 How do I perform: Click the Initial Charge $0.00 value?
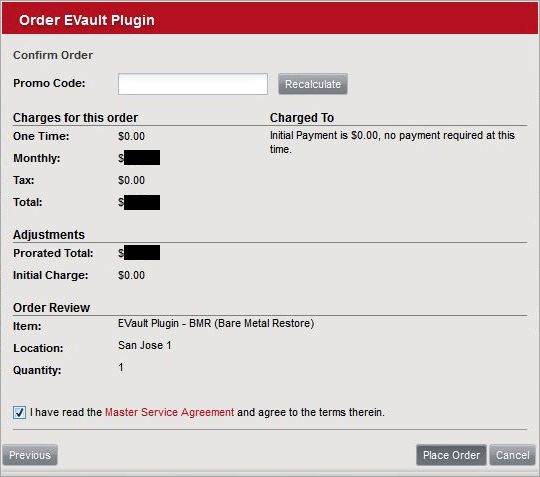click(x=131, y=275)
